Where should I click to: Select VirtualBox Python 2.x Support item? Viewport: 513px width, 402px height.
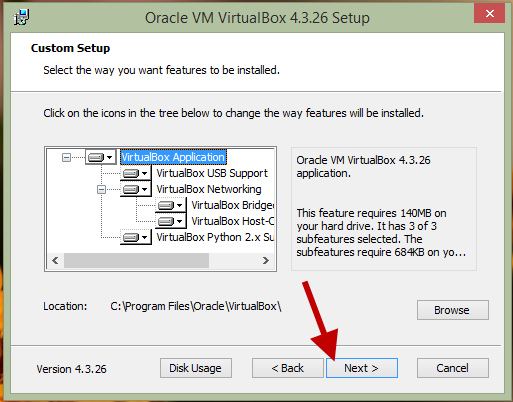tap(215, 237)
